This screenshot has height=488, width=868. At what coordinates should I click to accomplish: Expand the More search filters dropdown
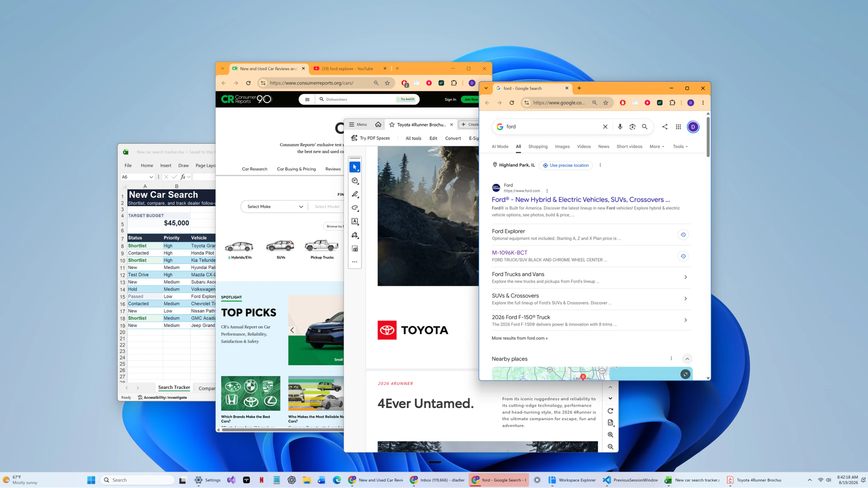[657, 146]
